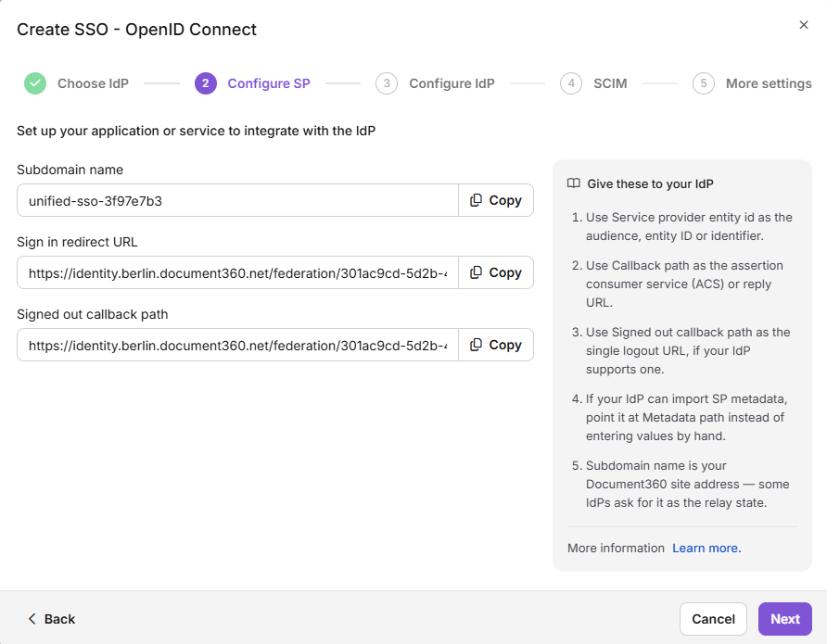Copy the Subdomain name value
827x644 pixels.
[496, 200]
